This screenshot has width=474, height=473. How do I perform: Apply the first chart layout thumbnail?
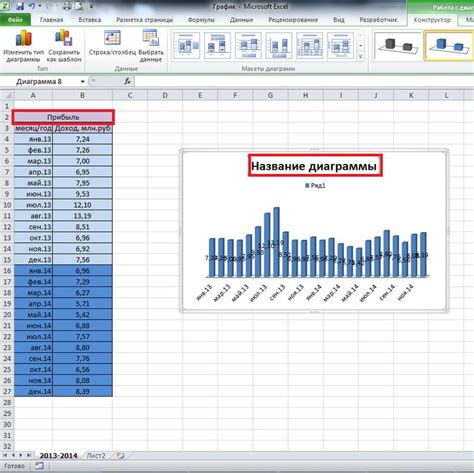coord(187,46)
